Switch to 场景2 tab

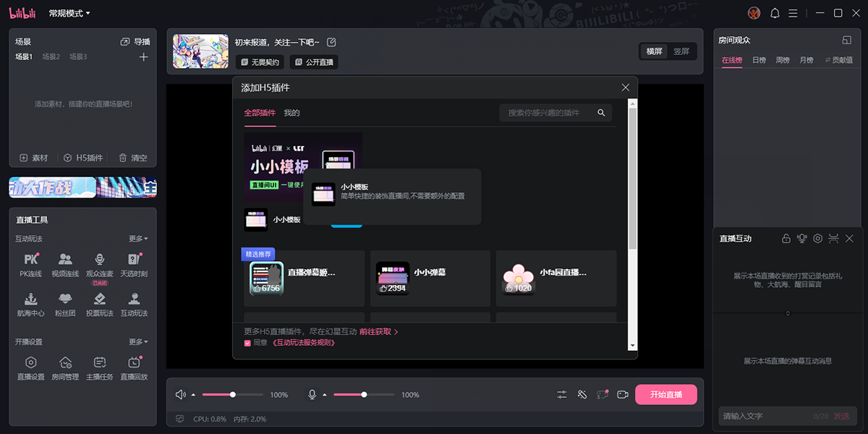(x=51, y=56)
